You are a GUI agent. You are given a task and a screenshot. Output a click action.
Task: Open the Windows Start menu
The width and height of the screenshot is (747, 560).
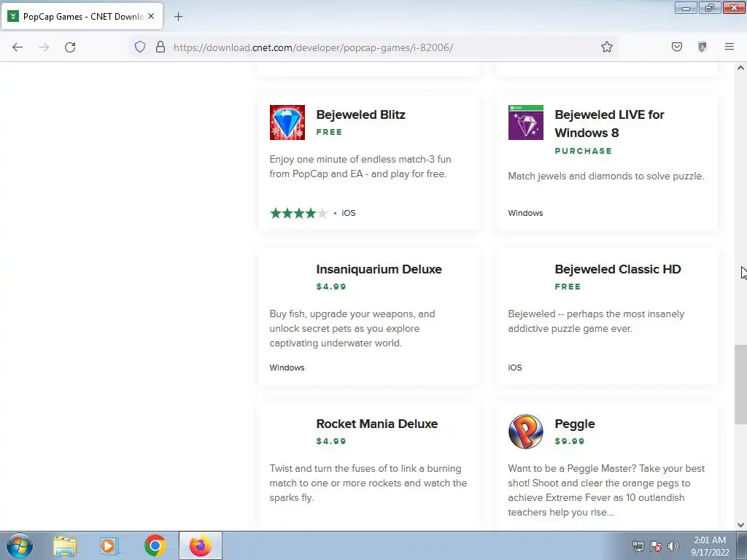tap(20, 545)
